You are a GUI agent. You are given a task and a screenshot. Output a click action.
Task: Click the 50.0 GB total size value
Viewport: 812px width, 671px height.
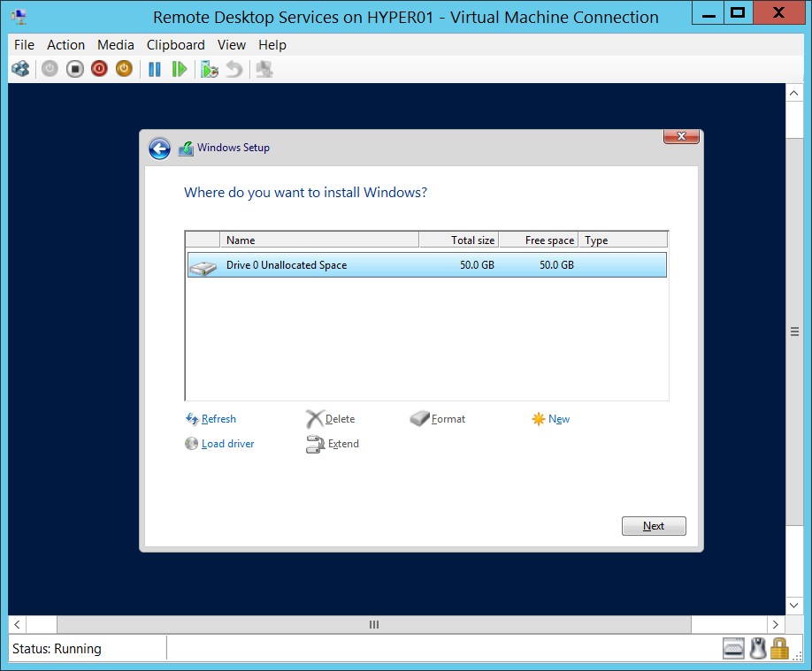pos(477,265)
